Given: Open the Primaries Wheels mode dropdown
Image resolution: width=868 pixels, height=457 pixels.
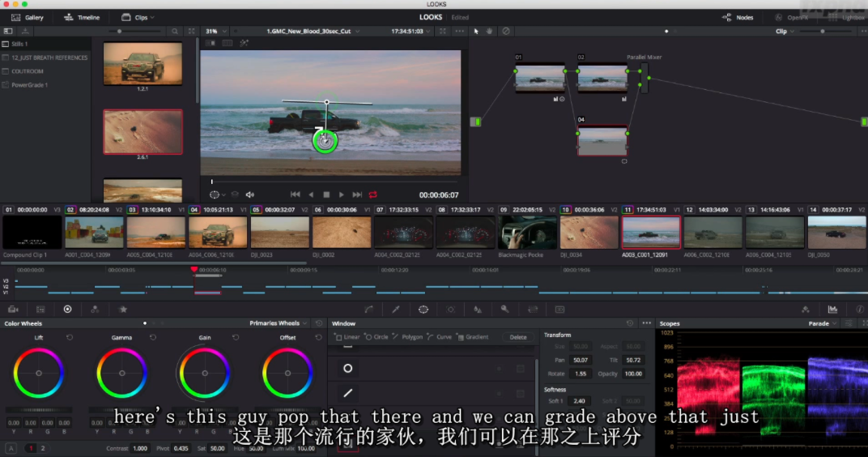Looking at the screenshot, I should (279, 323).
